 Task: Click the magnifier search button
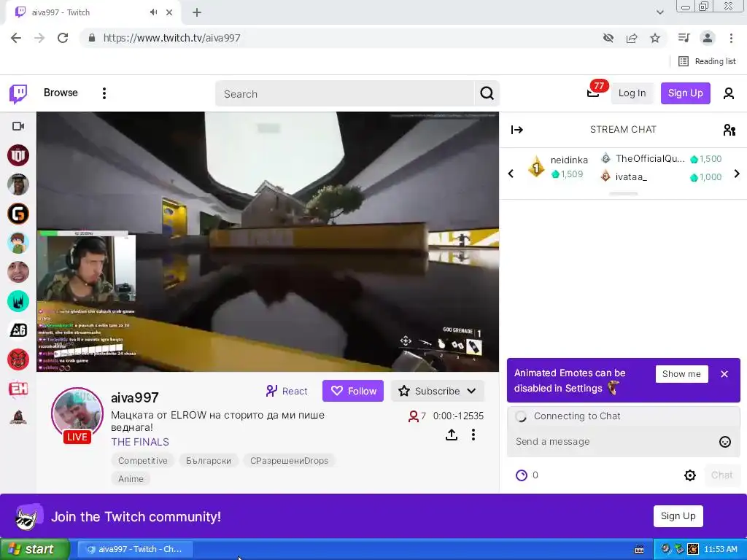pos(487,93)
